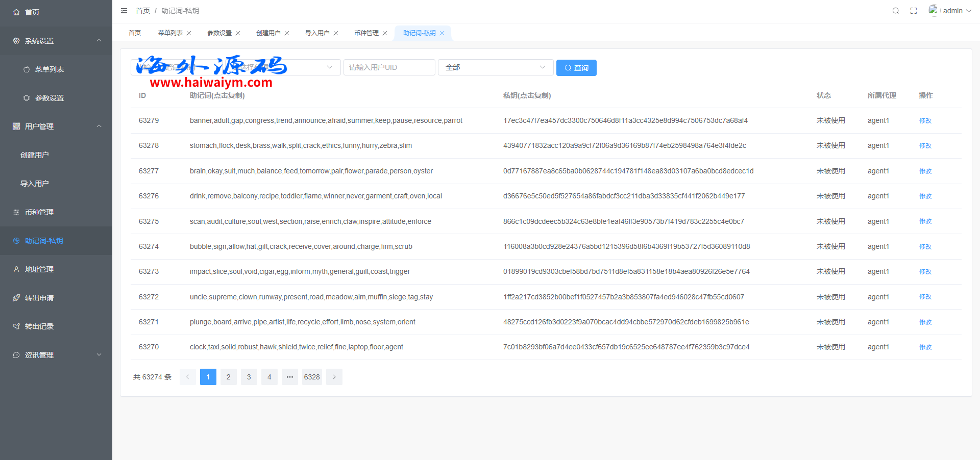The height and width of the screenshot is (460, 980).
Task: Click 修改 for row ID 63279
Action: tap(925, 121)
